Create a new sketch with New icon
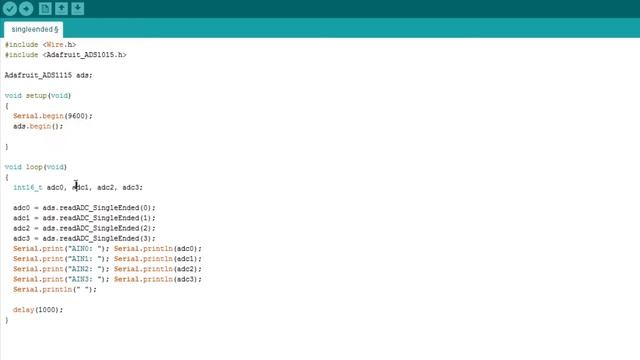The width and height of the screenshot is (640, 360). pyautogui.click(x=45, y=9)
